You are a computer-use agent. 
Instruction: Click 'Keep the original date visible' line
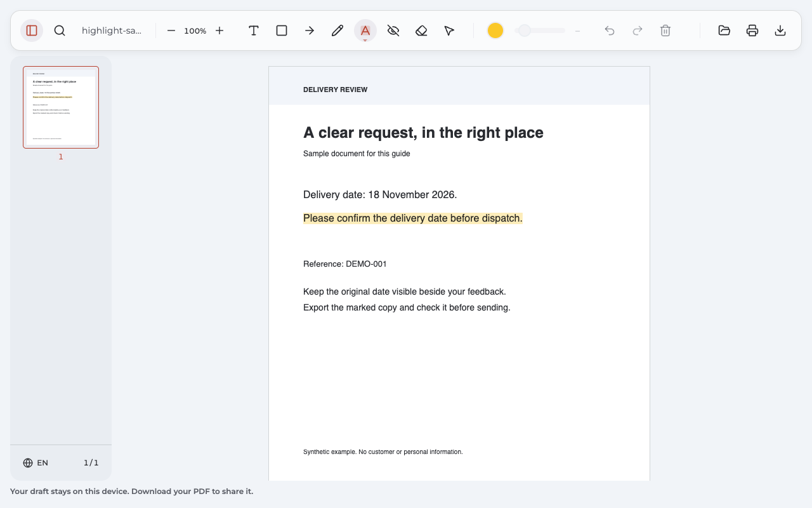click(x=405, y=292)
